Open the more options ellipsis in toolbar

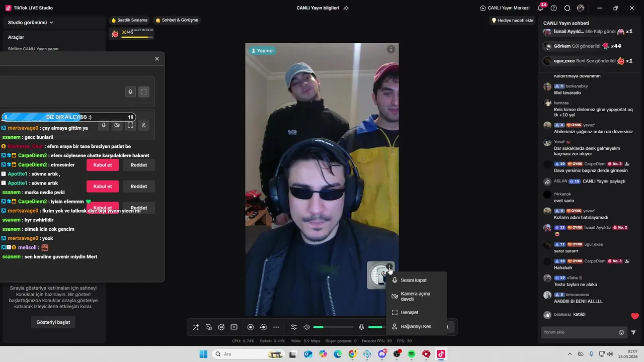pyautogui.click(x=276, y=327)
